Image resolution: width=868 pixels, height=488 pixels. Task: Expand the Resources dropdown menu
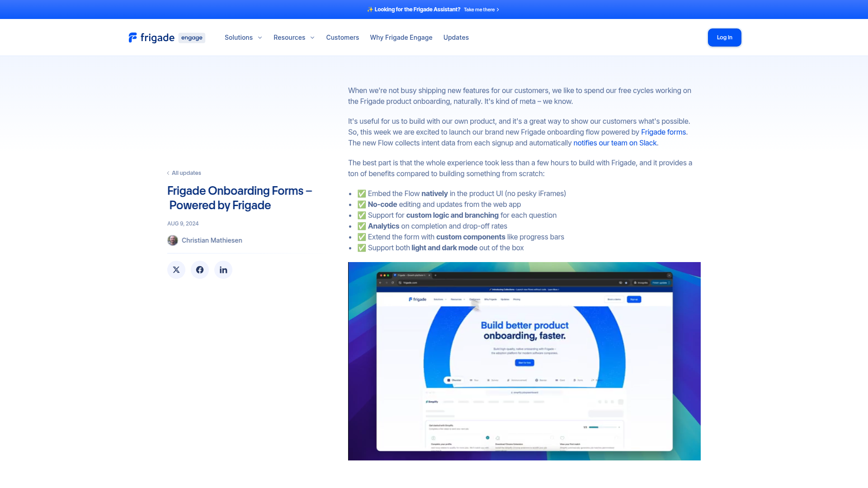(x=294, y=38)
